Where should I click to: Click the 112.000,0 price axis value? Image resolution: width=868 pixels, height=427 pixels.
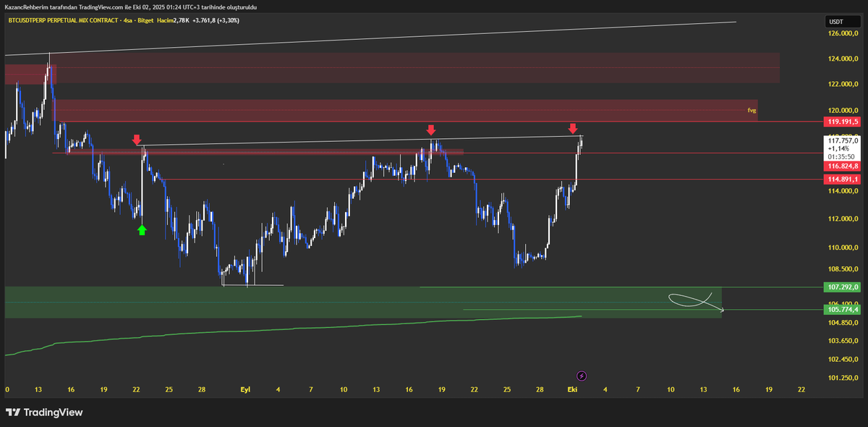843,219
